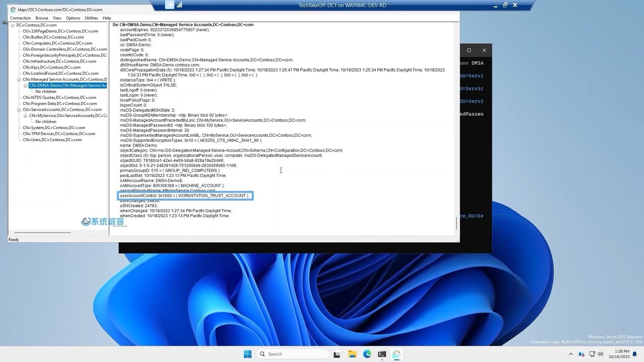Select the highlighted CN=DMSA-Demo entry
The height and width of the screenshot is (362, 644).
pyautogui.click(x=68, y=85)
